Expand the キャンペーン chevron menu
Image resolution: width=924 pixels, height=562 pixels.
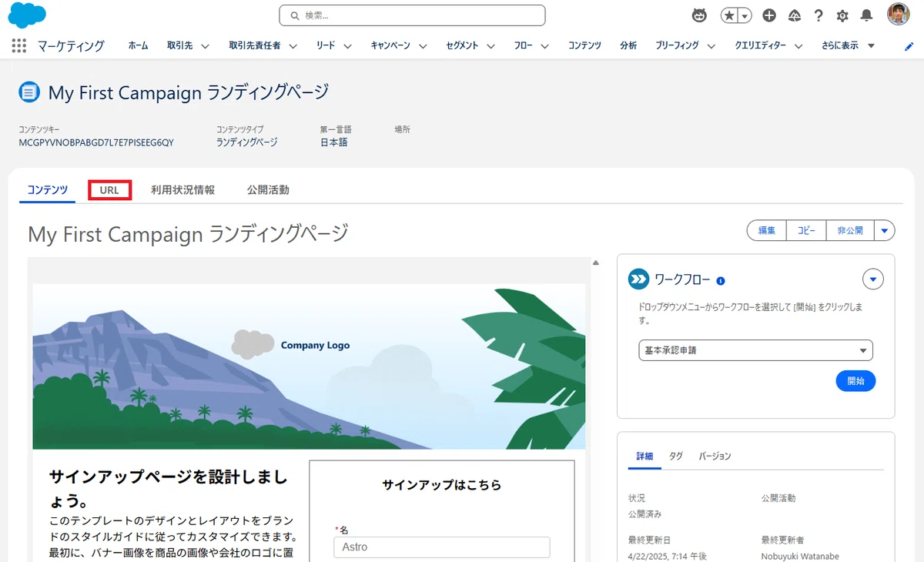(x=423, y=46)
